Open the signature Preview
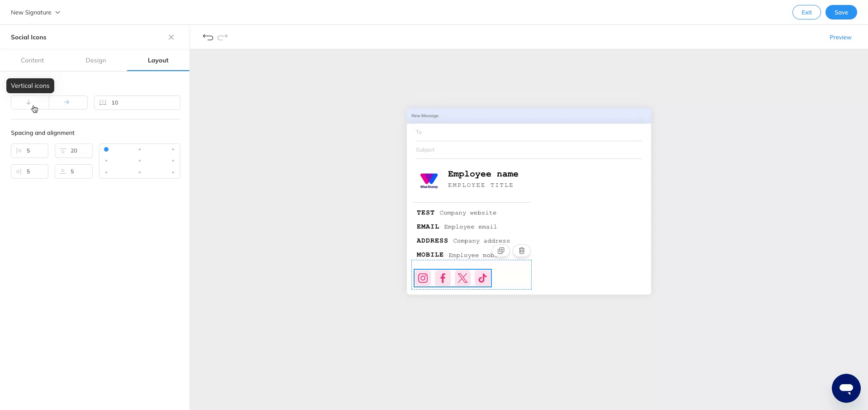The width and height of the screenshot is (868, 410). 840,37
